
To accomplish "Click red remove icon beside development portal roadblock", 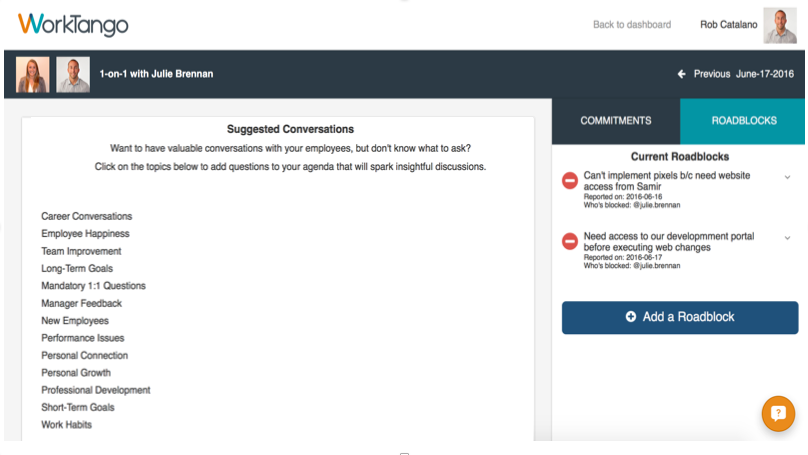I will point(569,241).
